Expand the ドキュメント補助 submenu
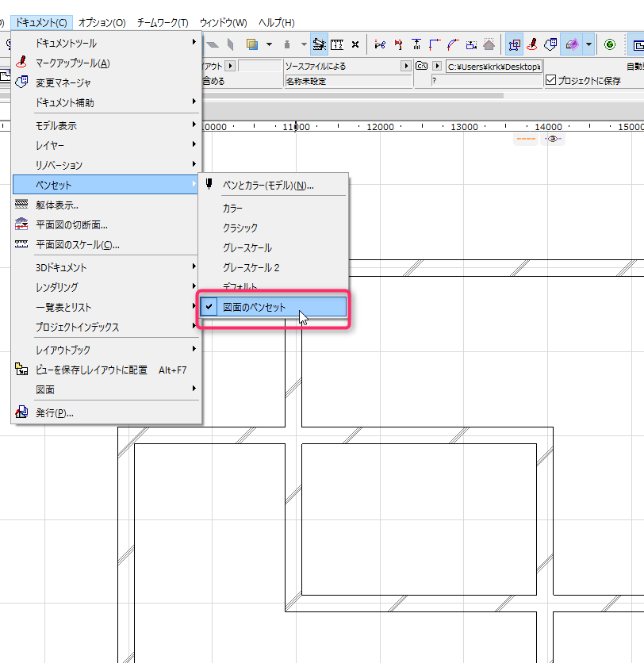The height and width of the screenshot is (663, 644). (105, 102)
